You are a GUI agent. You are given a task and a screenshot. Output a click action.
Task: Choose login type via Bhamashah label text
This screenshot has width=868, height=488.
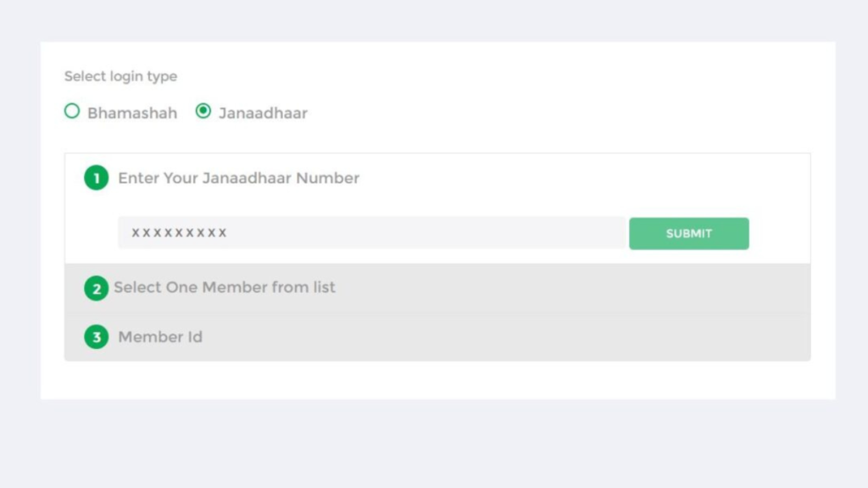[x=132, y=113]
